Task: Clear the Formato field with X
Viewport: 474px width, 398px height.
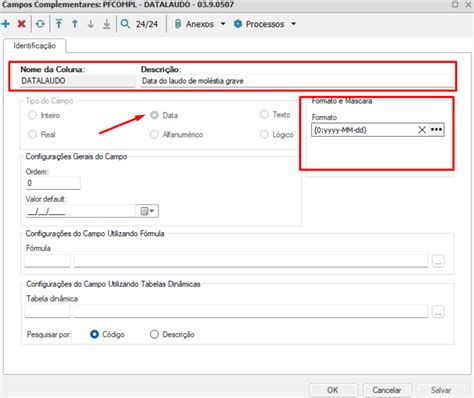Action: click(422, 130)
